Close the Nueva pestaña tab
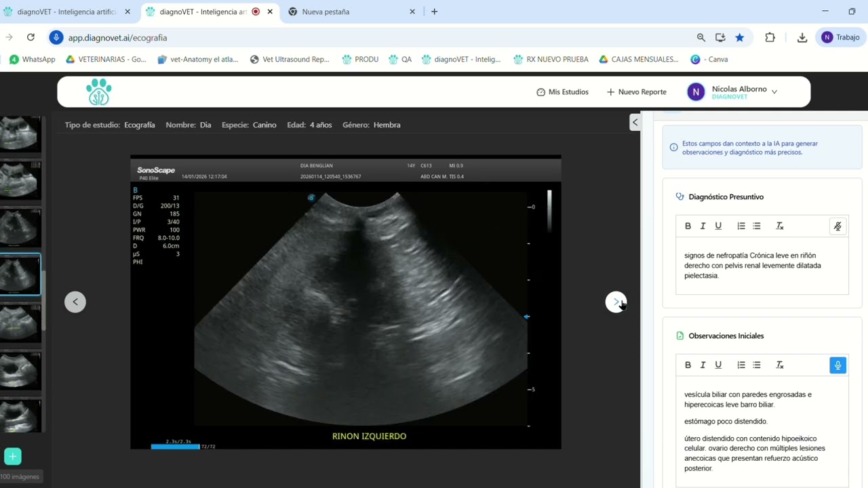 412,12
